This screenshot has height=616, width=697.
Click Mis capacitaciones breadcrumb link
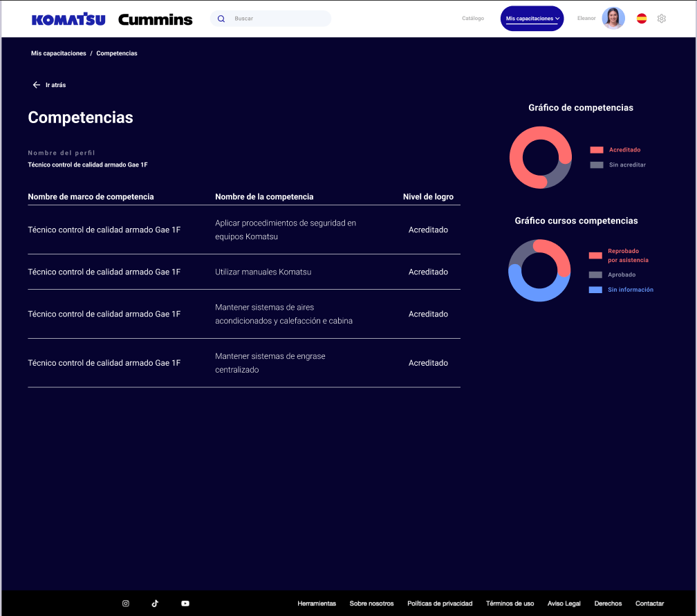59,53
